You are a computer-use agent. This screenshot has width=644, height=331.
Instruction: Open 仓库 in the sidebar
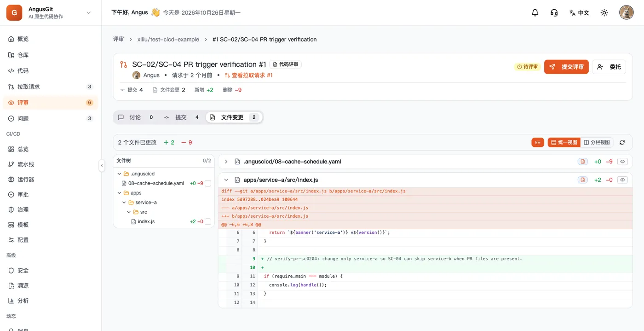click(51, 55)
